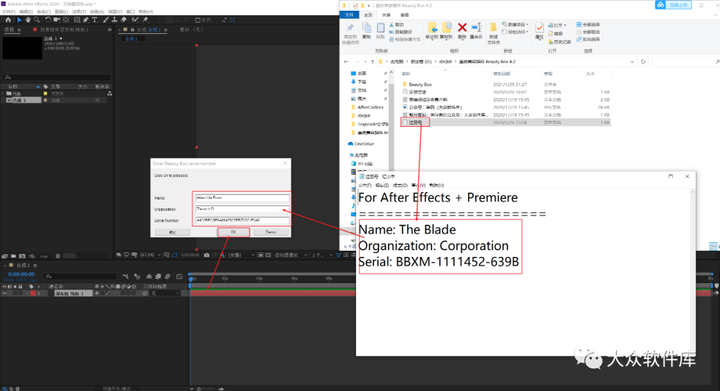Switch to the Explorer View ribbon tab
The height and width of the screenshot is (391, 720).
point(404,15)
